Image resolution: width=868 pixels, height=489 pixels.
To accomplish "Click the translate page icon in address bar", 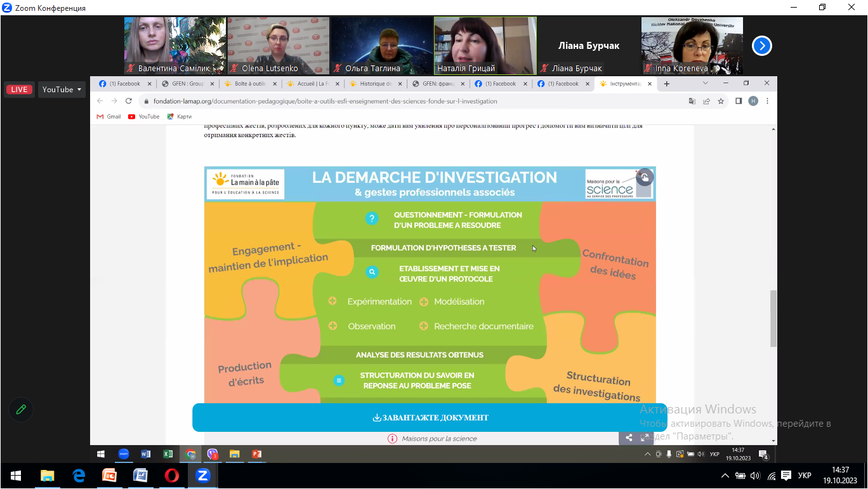I will 692,101.
